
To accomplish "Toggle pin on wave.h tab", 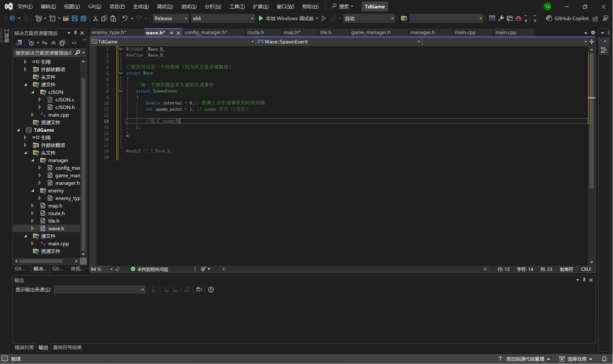I will (x=171, y=33).
